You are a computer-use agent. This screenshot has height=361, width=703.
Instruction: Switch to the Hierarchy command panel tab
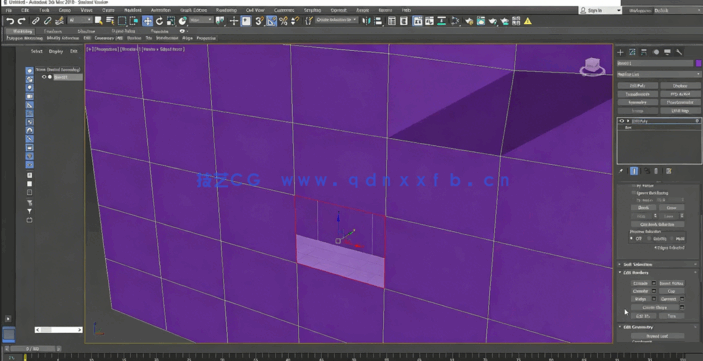click(644, 52)
